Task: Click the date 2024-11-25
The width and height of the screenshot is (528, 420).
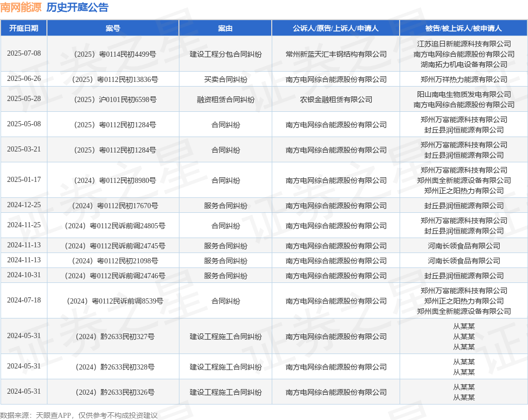Action: pos(24,225)
